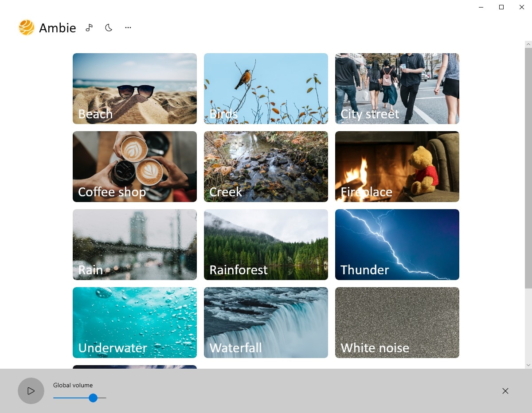Choose the Creek sound tile

click(266, 167)
